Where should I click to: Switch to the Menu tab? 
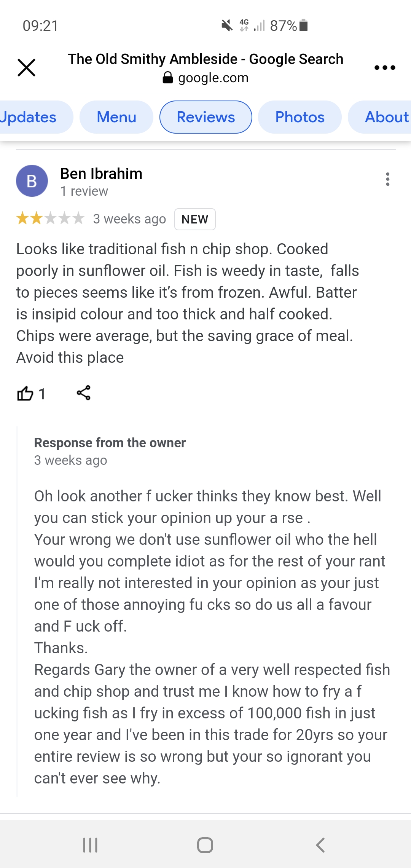[116, 117]
